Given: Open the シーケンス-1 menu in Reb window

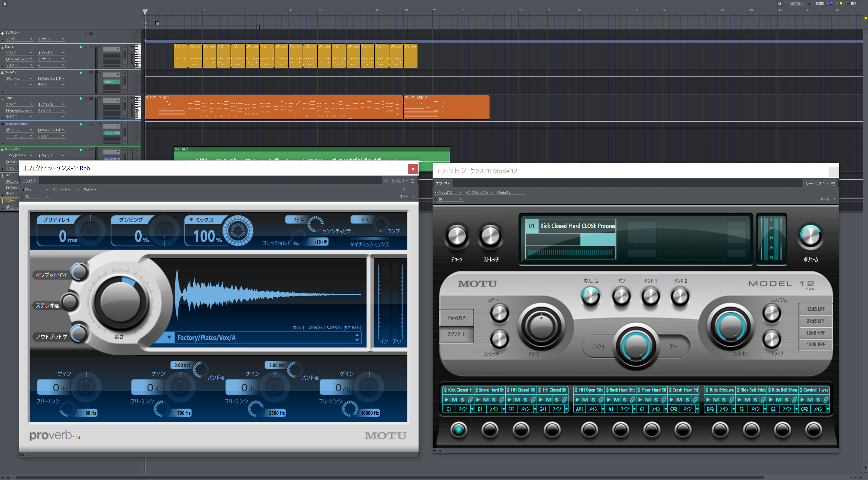Looking at the screenshot, I should pos(396,181).
